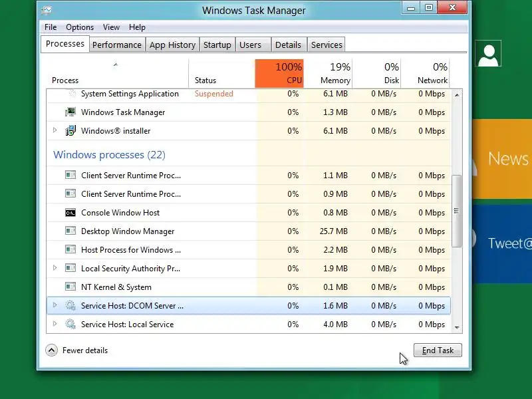The width and height of the screenshot is (532, 399).
Task: Select the Host Process for Windows name
Action: click(131, 250)
